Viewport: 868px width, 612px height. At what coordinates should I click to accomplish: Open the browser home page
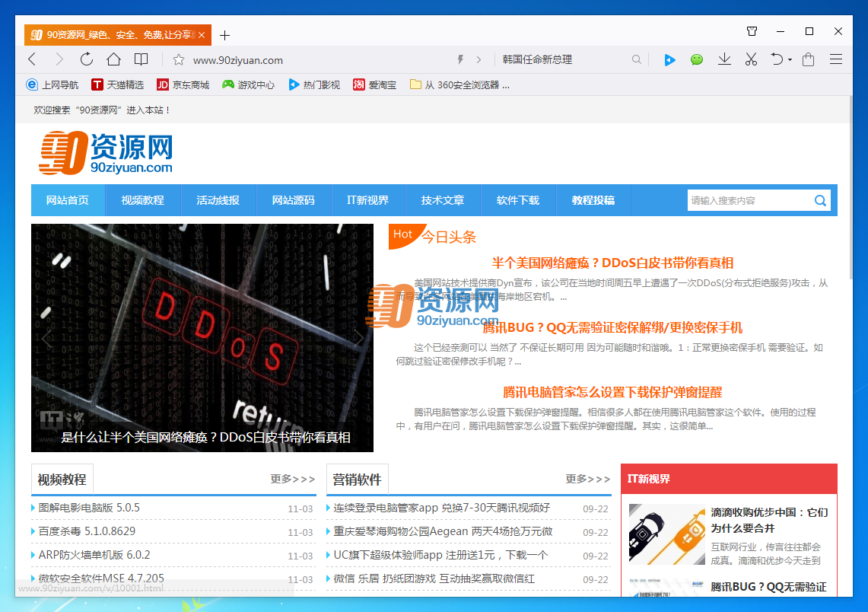pos(113,59)
